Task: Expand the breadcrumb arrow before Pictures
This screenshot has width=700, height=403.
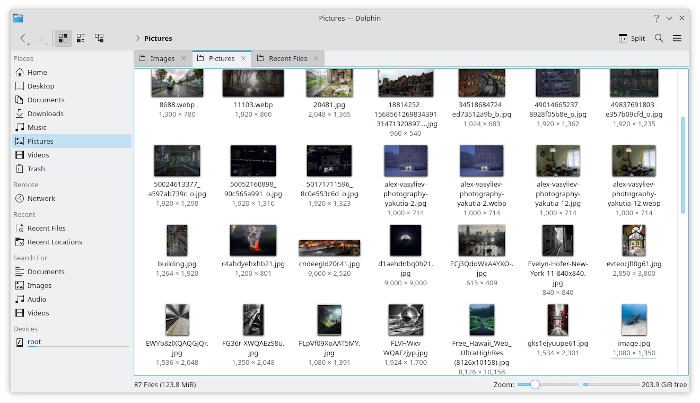Action: tap(136, 38)
